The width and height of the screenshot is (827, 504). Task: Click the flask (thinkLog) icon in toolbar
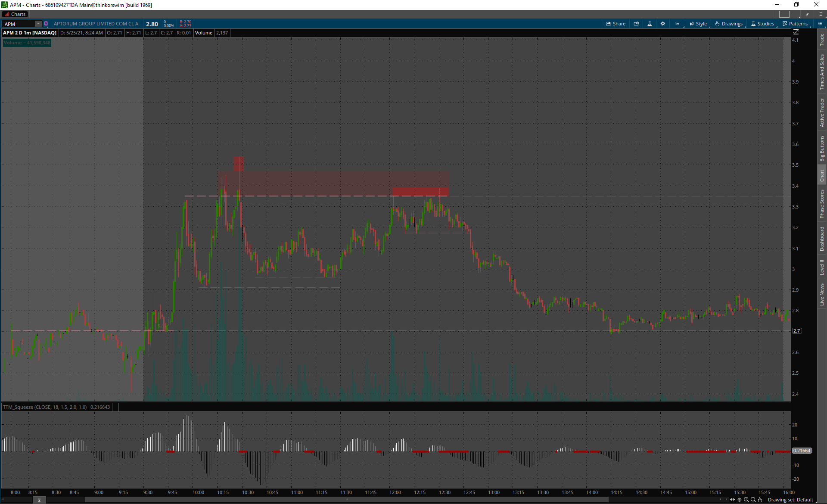point(650,24)
